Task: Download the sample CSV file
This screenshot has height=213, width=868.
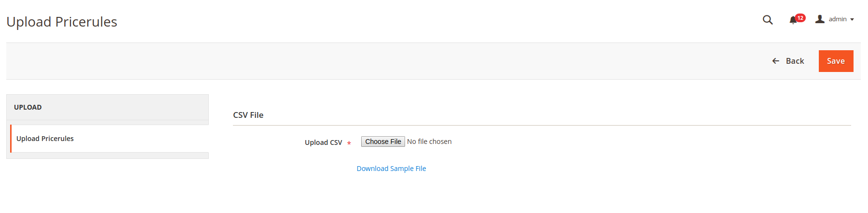Action: click(x=391, y=169)
